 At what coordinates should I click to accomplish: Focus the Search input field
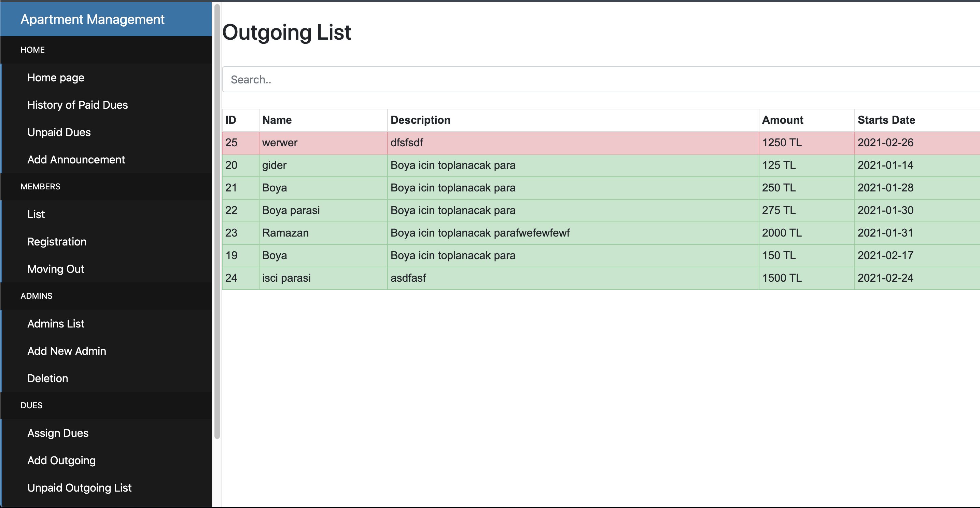click(571, 80)
